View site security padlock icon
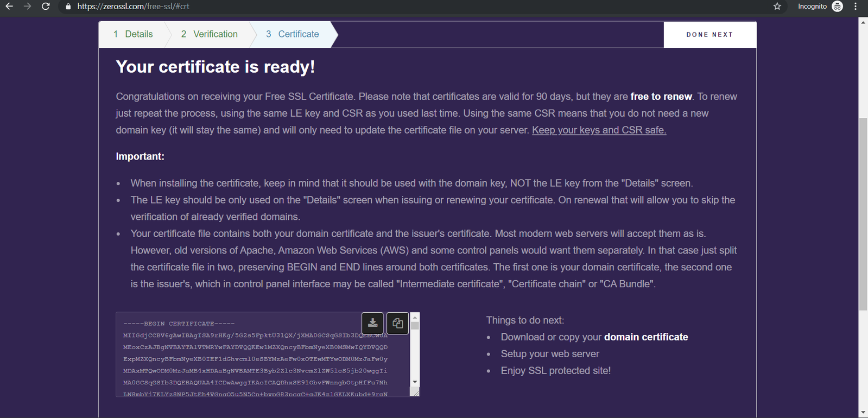 [68, 7]
